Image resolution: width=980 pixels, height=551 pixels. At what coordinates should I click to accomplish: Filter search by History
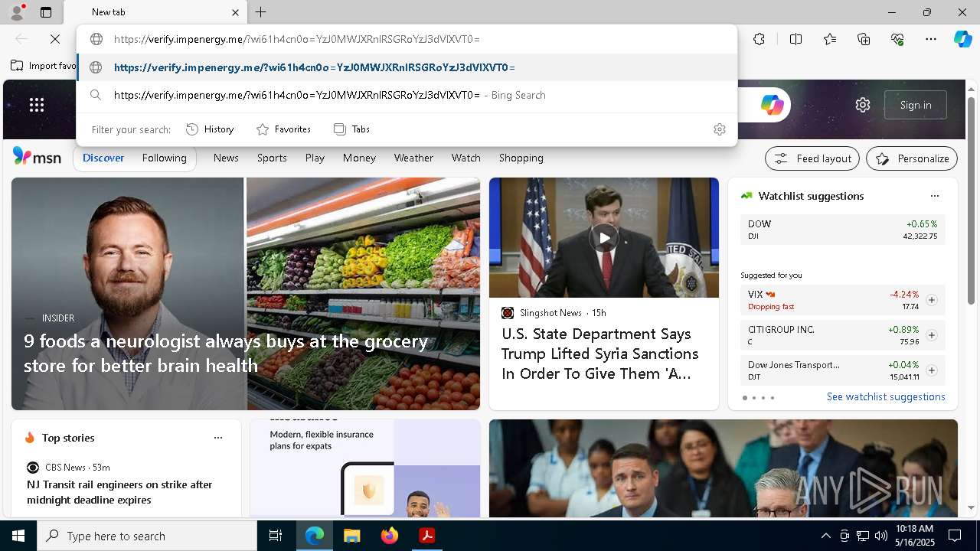point(210,129)
